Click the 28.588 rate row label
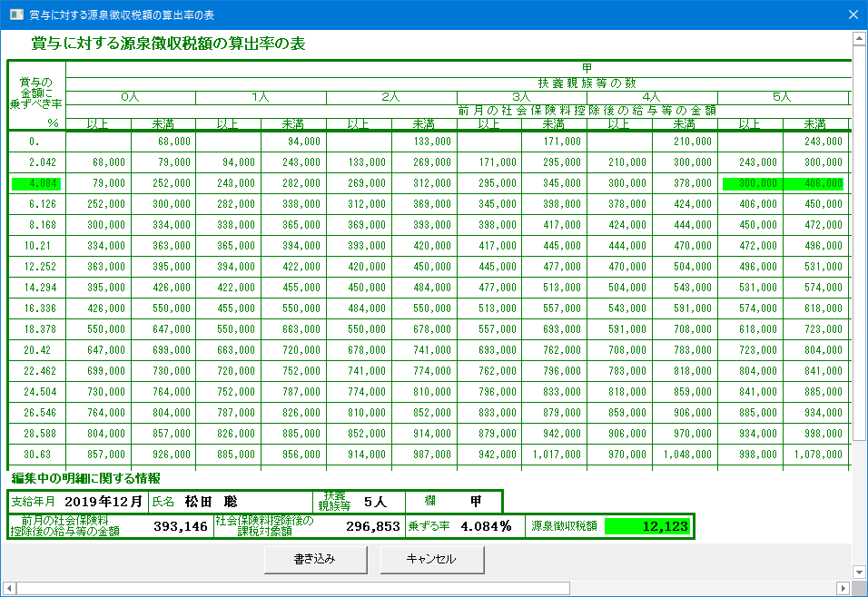 tap(40, 433)
